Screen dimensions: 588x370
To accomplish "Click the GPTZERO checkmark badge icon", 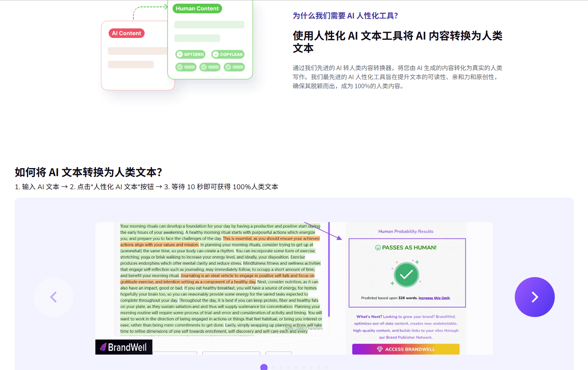I will click(181, 54).
